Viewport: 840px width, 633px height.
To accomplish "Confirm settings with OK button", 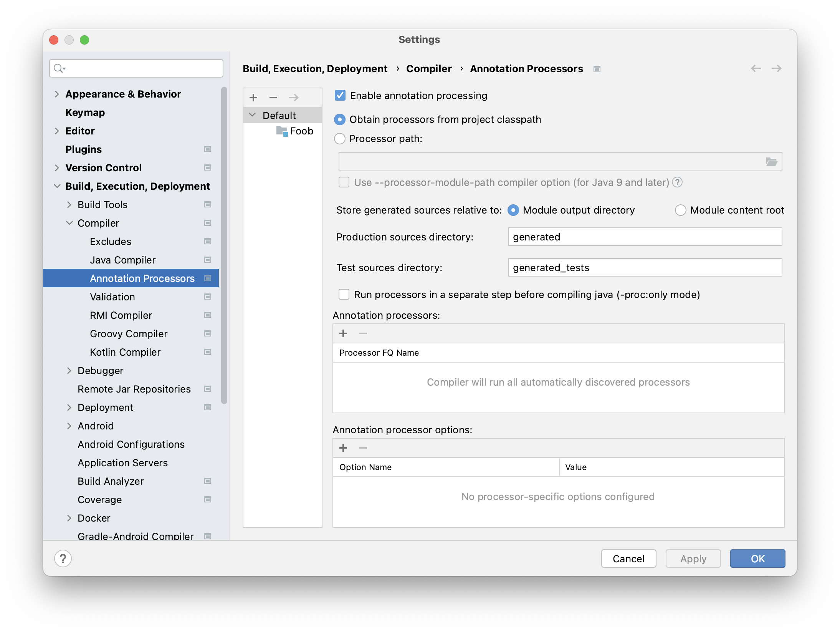I will [x=758, y=558].
